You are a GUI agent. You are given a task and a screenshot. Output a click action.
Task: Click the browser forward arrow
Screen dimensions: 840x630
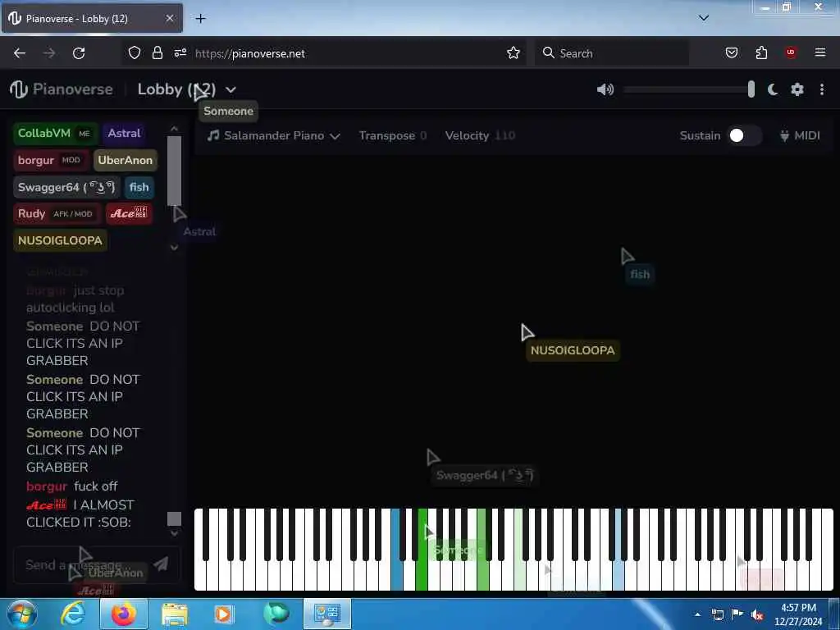49,53
